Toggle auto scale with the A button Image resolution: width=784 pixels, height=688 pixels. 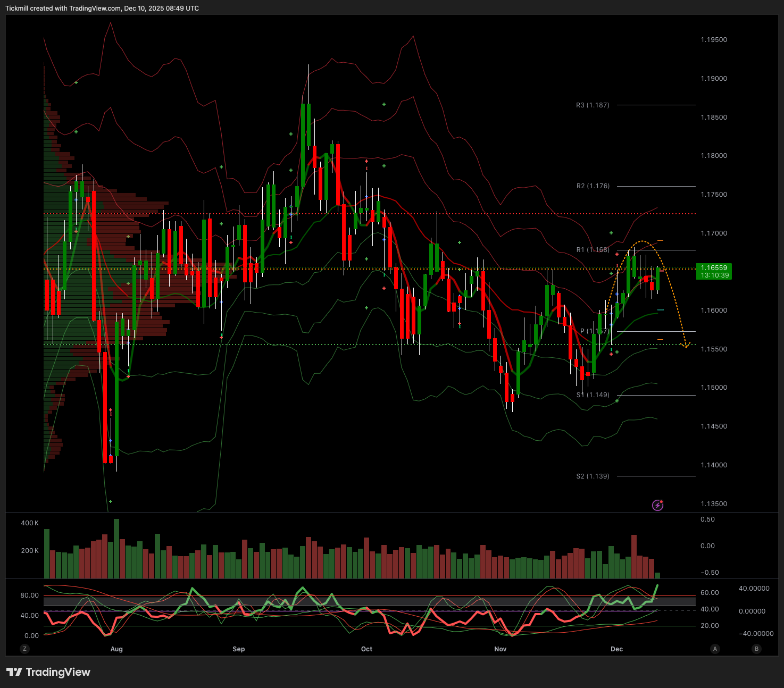pos(715,649)
